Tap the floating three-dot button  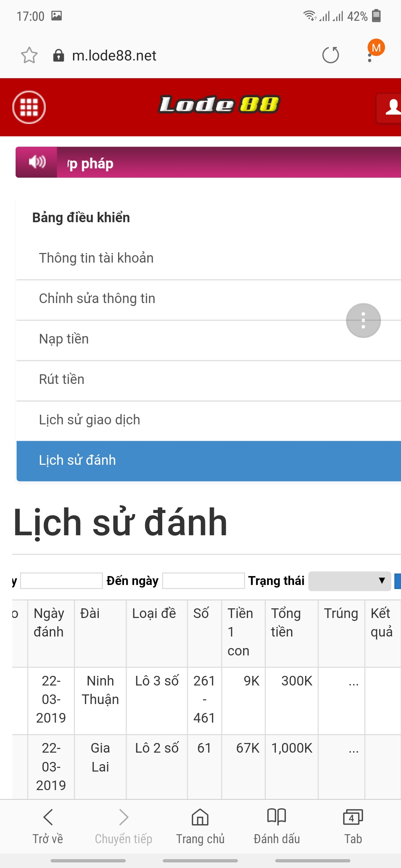363,320
